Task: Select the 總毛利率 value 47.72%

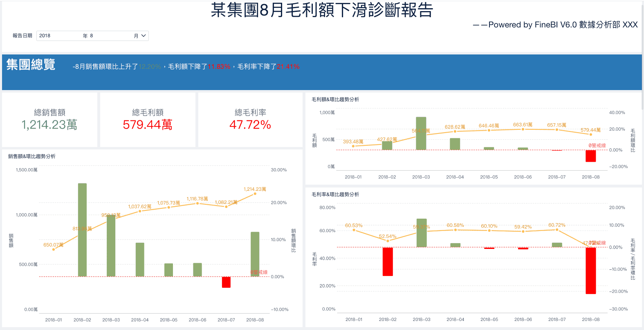Action: (x=250, y=124)
